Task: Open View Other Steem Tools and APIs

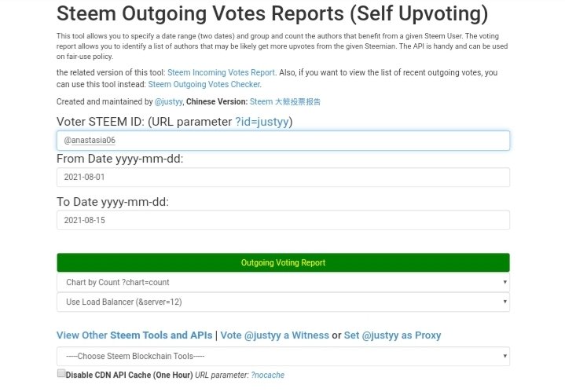Action: click(x=134, y=335)
